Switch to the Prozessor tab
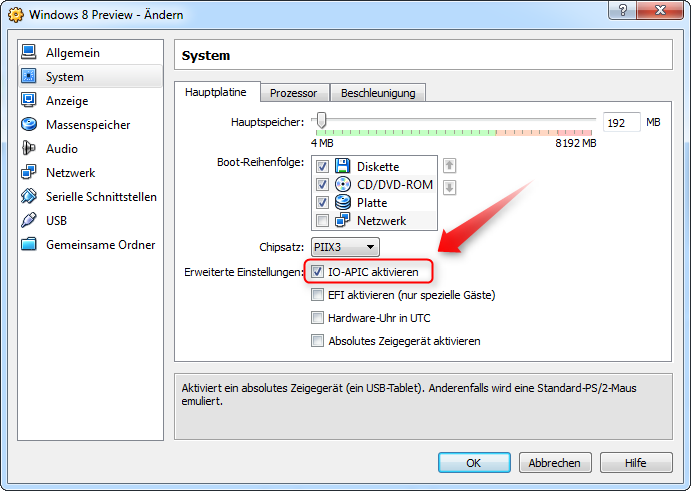 tap(293, 93)
